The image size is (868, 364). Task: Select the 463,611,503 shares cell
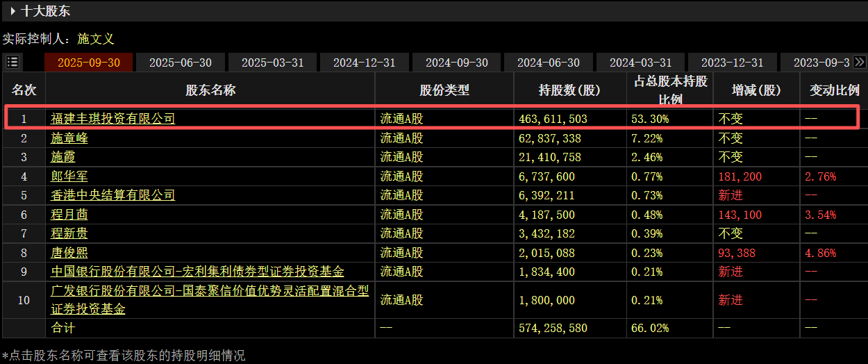click(x=553, y=119)
